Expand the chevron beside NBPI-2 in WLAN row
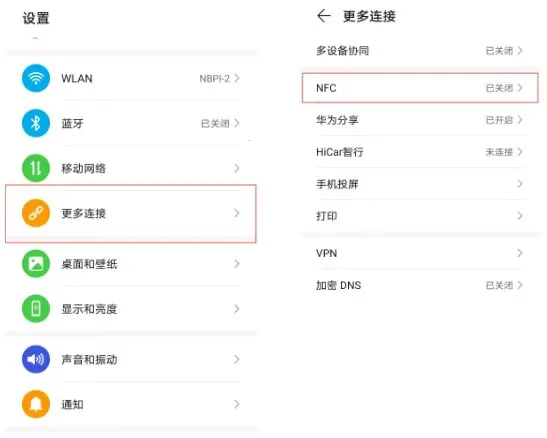547x438 pixels. click(237, 78)
